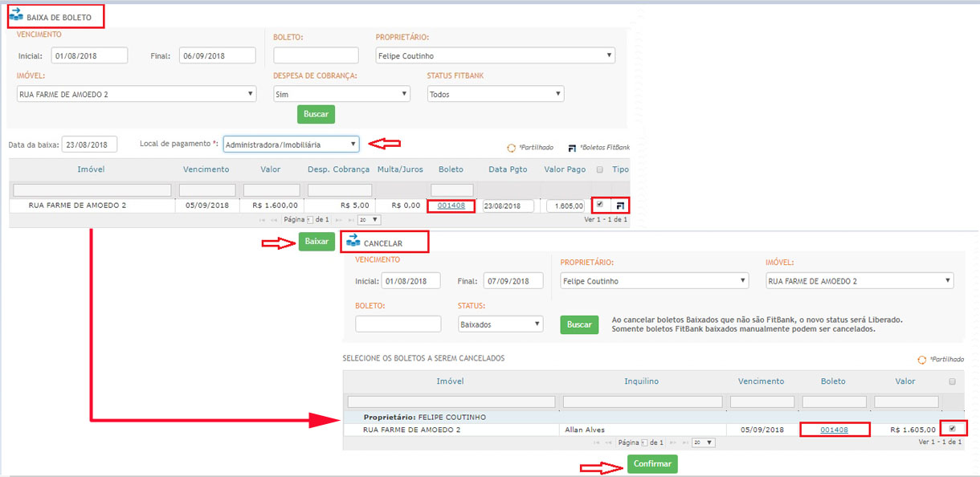Screen dimensions: 980x477
Task: Open the Status dropdown showing Baixados
Action: [x=500, y=324]
